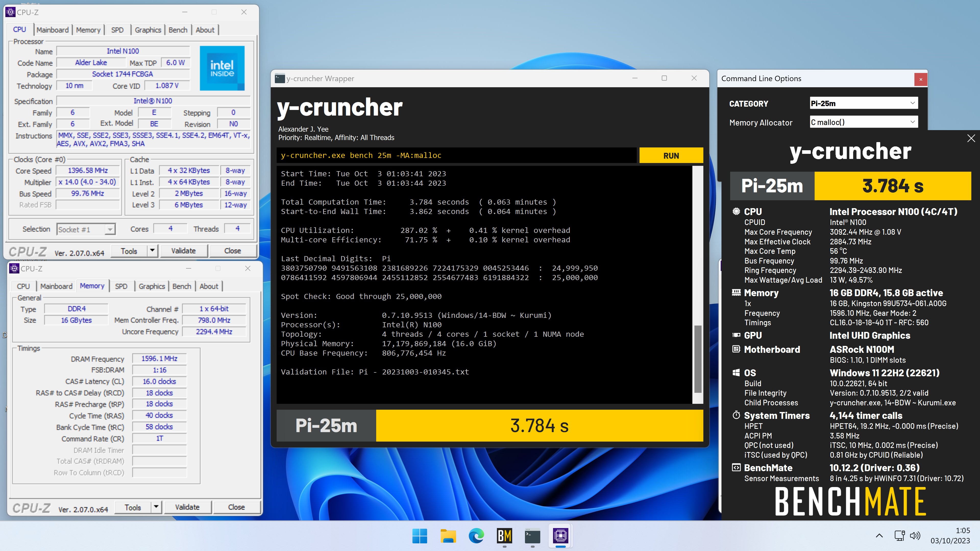The image size is (980, 551).
Task: Select CPU-Z icon in taskbar
Action: [x=560, y=536]
